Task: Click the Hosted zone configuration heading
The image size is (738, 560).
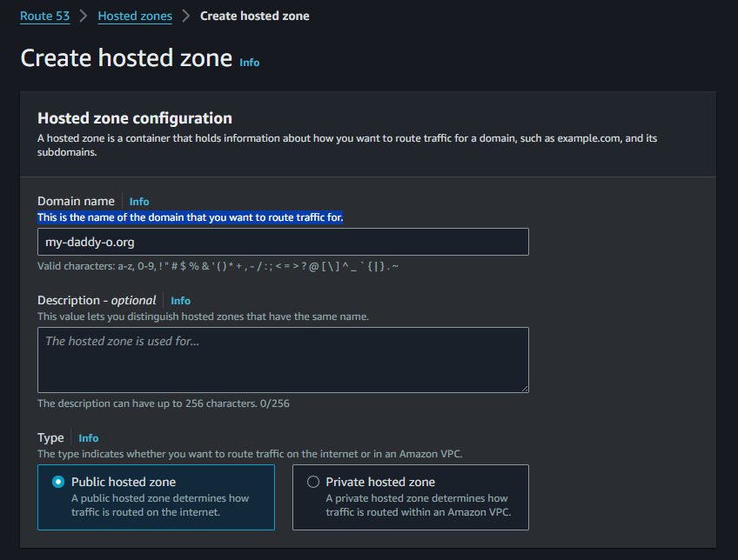Action: [x=135, y=118]
